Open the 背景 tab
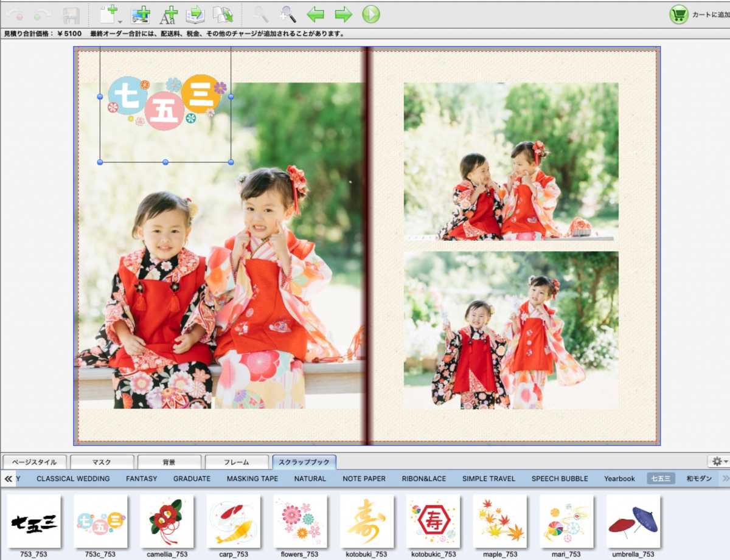730x560 pixels. [169, 462]
